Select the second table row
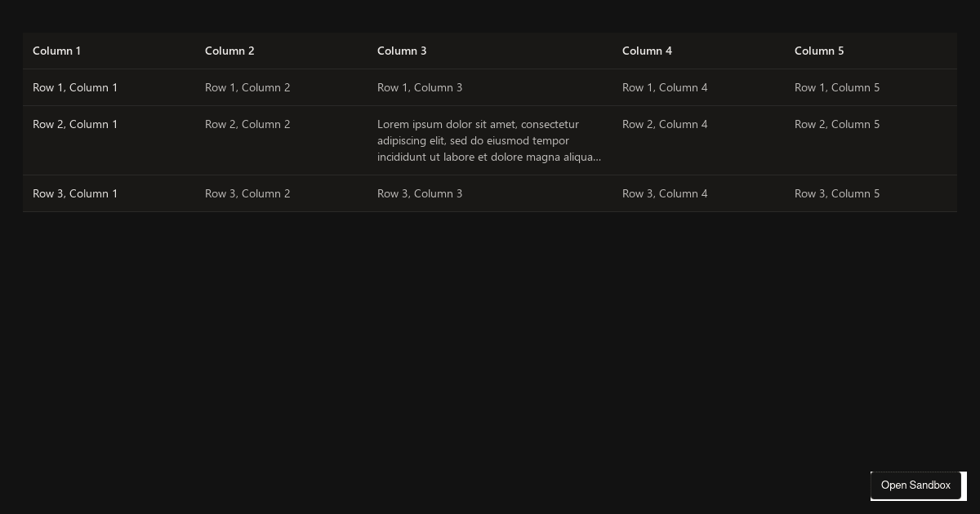Viewport: 980px width, 514px height. [x=490, y=140]
